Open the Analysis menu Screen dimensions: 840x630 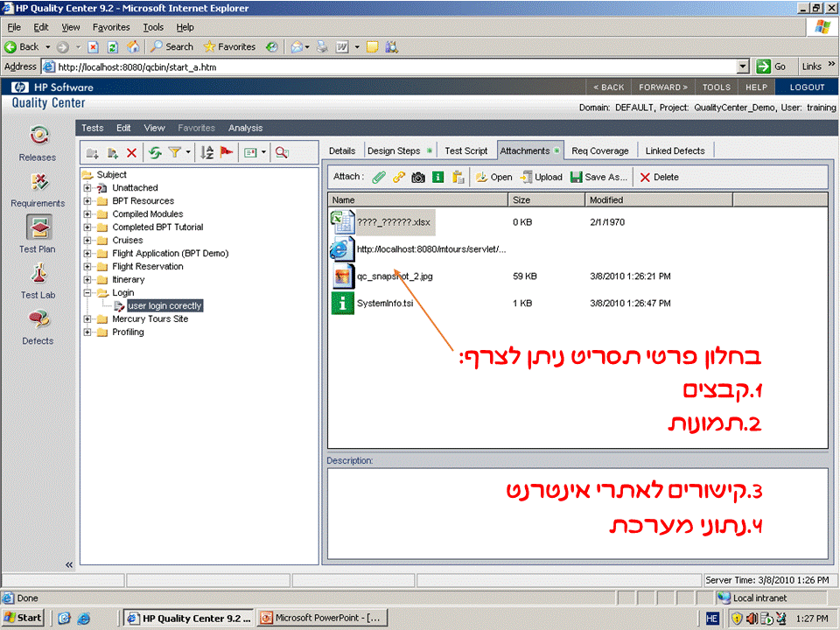point(245,128)
